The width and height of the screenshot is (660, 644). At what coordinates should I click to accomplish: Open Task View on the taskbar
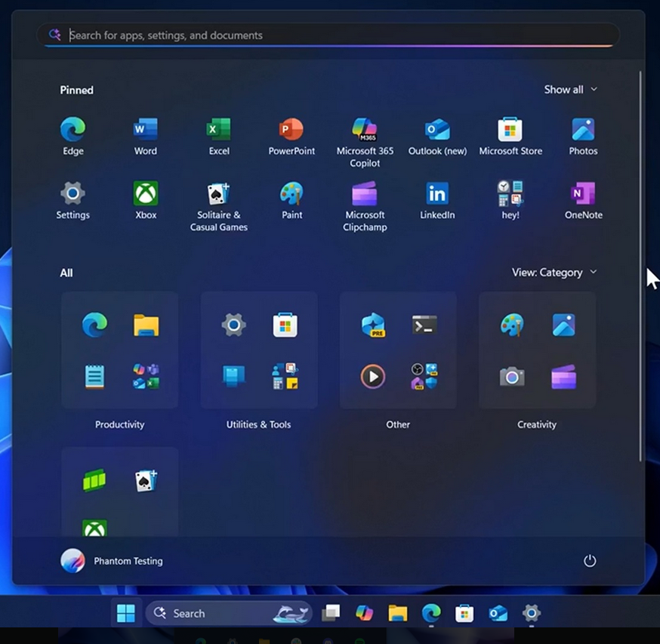pos(331,613)
